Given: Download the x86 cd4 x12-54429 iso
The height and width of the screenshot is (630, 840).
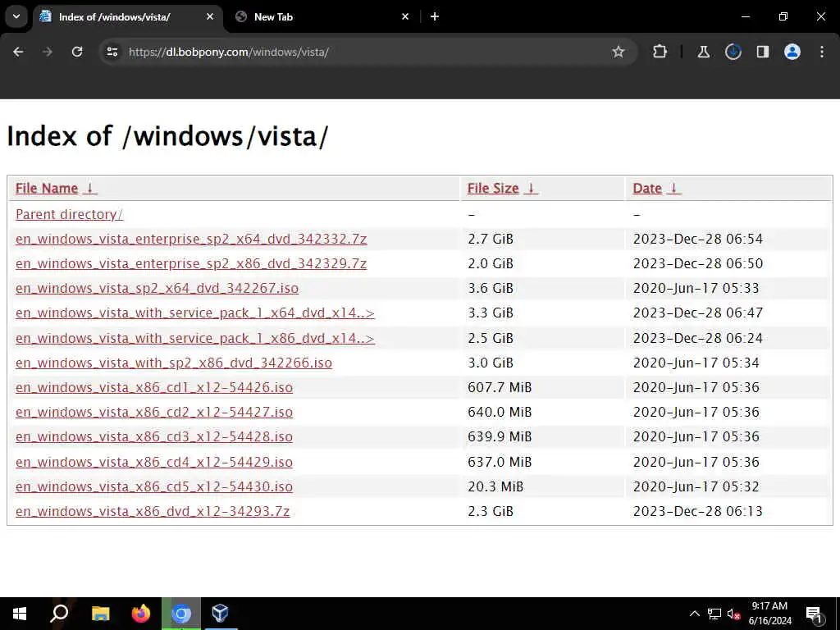Looking at the screenshot, I should [154, 462].
